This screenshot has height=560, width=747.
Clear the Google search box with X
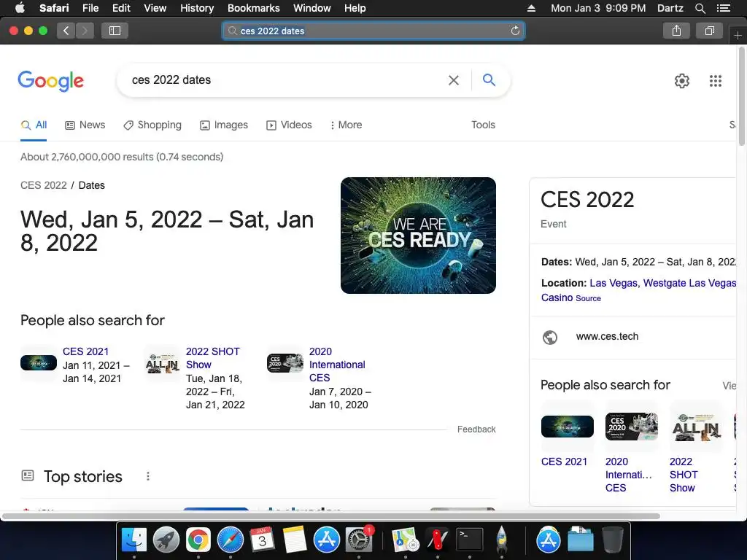click(x=454, y=80)
